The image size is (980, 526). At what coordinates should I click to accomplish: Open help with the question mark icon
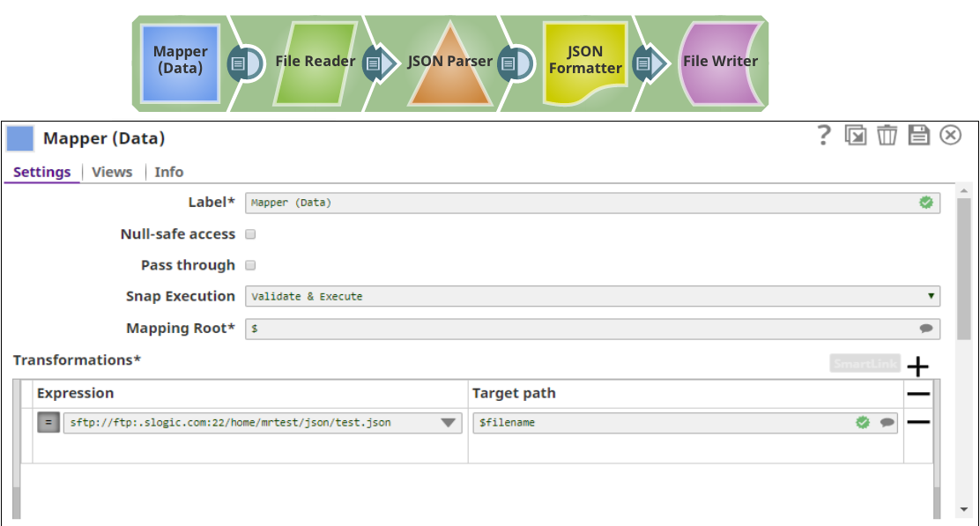[823, 135]
